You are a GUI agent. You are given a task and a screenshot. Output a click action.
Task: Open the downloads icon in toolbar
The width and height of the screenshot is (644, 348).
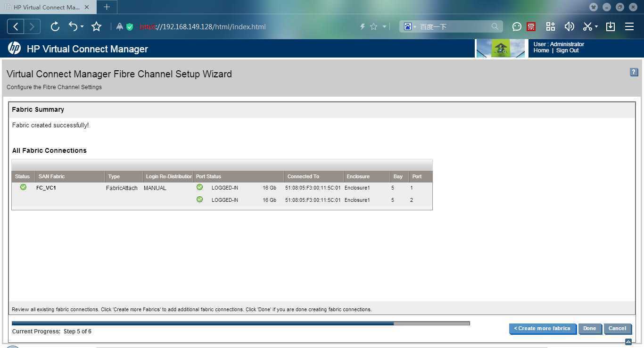(x=611, y=26)
